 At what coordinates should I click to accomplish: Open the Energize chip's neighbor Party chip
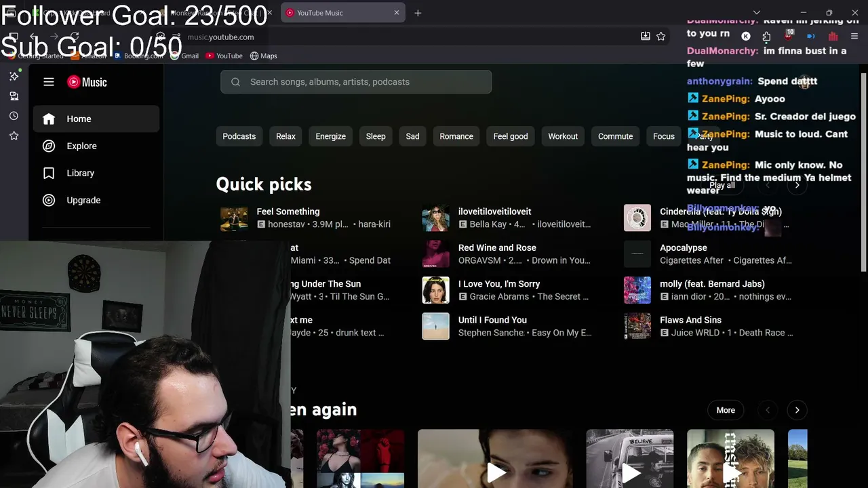tap(705, 136)
